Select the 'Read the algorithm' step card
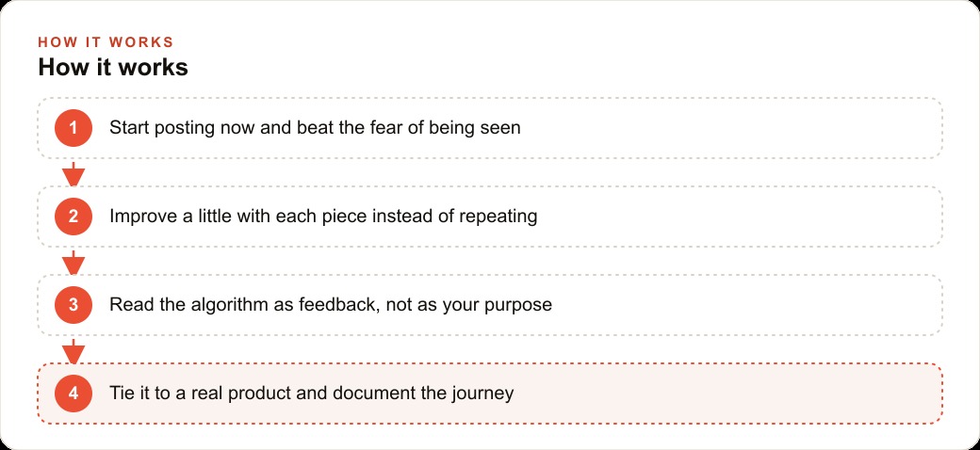The height and width of the screenshot is (450, 980). (490, 305)
